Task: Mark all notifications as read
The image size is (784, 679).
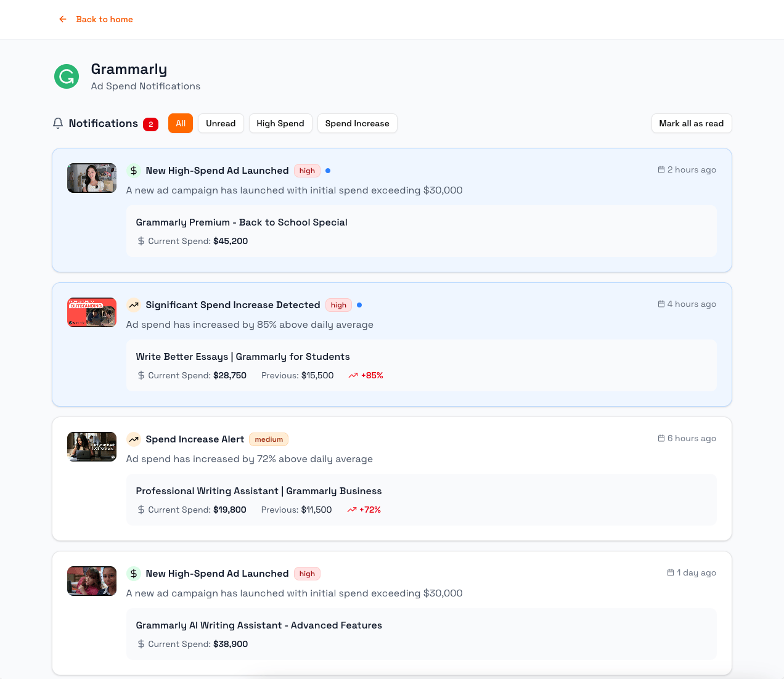Action: (x=692, y=123)
